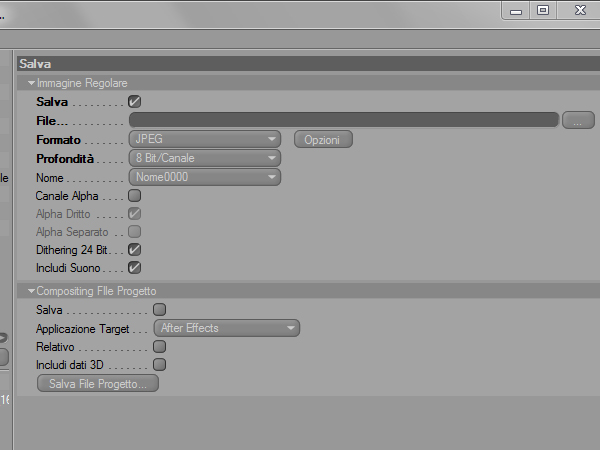Minimize the render settings window
This screenshot has height=450, width=600.
click(x=516, y=11)
